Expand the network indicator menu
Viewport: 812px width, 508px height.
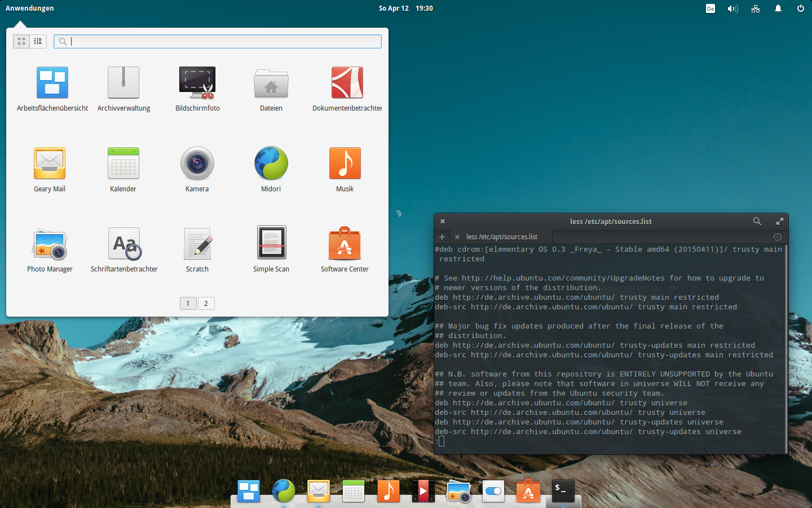point(756,8)
